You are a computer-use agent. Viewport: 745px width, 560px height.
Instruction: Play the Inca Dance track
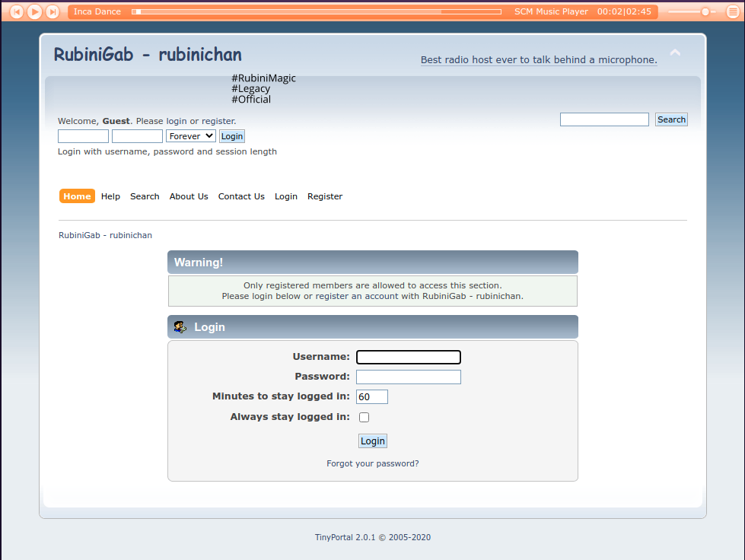[x=34, y=11]
